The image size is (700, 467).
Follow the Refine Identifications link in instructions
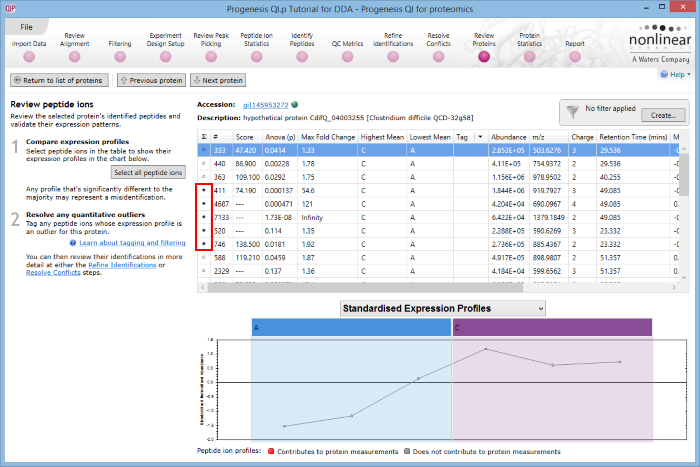coord(122,265)
